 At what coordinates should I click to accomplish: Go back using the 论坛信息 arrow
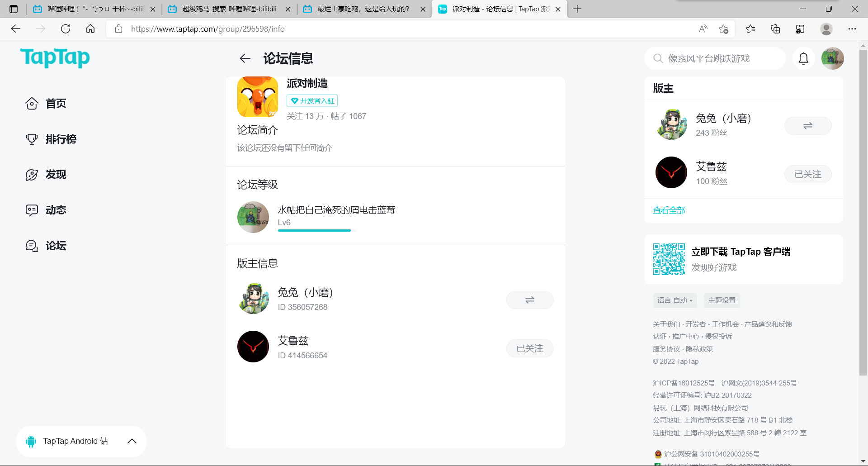[x=245, y=58]
